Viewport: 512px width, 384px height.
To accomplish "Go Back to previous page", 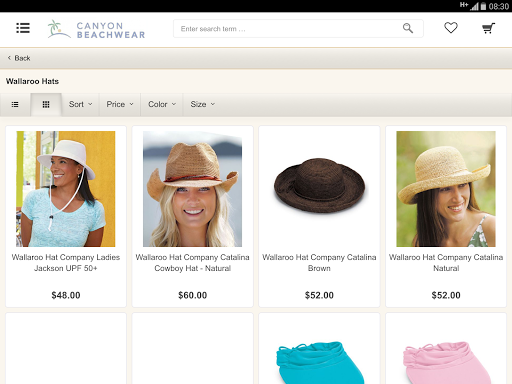I will click(19, 58).
